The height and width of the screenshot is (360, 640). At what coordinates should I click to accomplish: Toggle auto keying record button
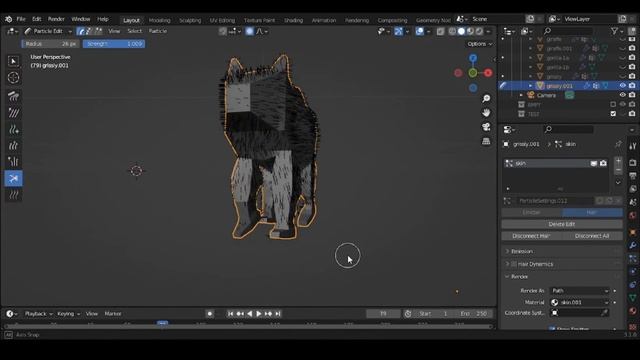pos(210,314)
